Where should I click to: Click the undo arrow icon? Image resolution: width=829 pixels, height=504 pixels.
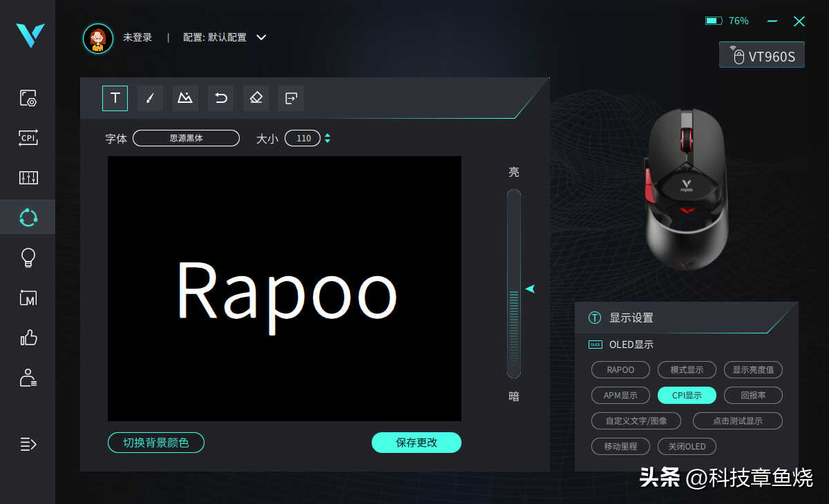click(x=220, y=98)
